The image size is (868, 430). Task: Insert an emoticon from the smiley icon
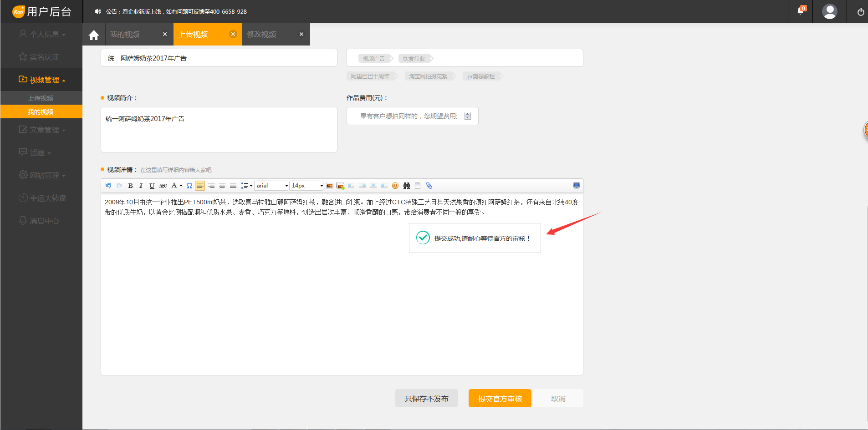395,186
